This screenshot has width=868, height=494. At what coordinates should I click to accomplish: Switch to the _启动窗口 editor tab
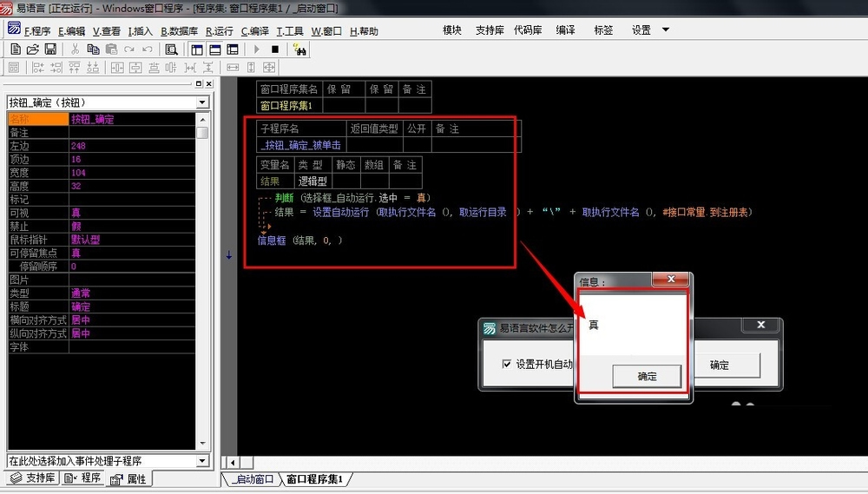coord(253,479)
